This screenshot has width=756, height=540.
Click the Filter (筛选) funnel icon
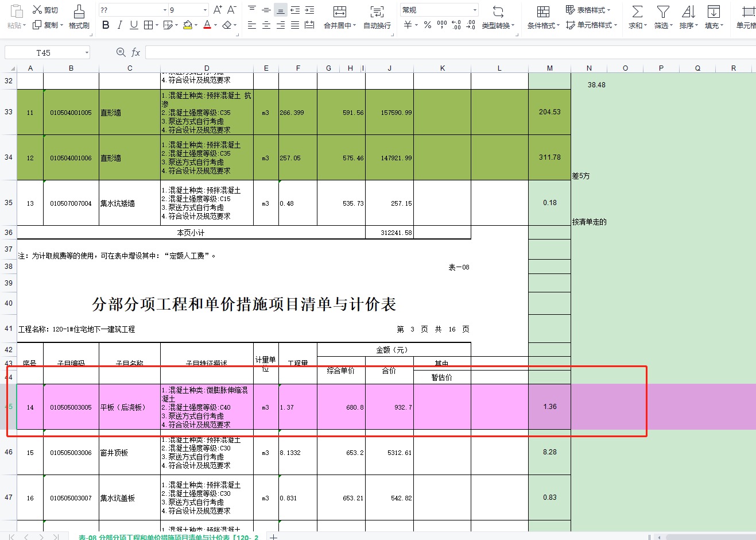663,11
